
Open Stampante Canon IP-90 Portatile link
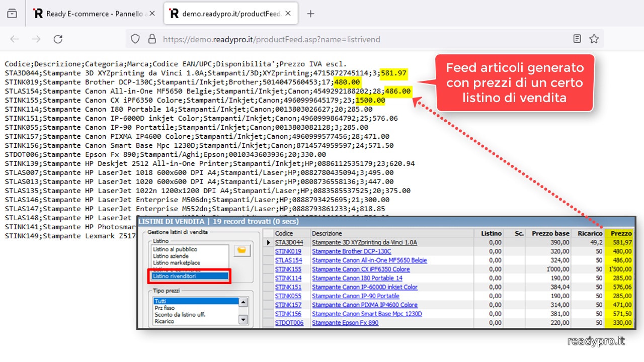click(356, 296)
